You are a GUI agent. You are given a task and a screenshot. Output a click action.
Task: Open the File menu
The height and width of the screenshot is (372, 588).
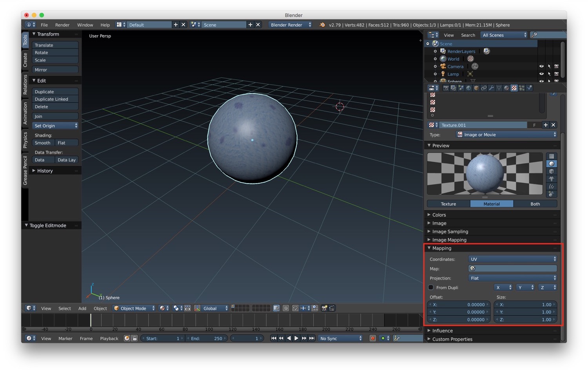[x=44, y=25]
